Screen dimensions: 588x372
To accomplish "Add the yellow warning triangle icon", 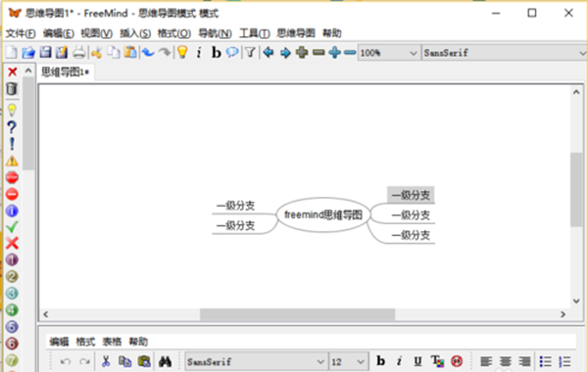I will point(12,161).
